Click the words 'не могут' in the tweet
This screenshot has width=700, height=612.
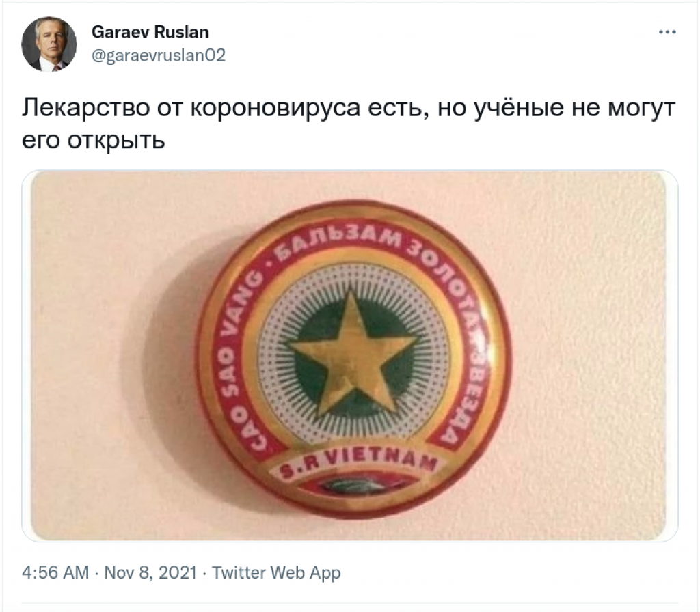point(623,108)
